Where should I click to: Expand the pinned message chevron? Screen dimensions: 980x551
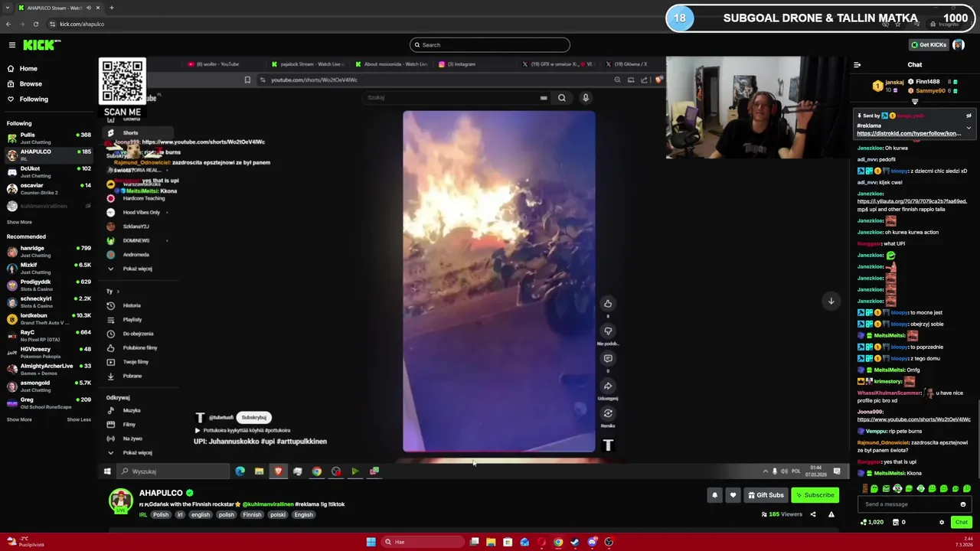(969, 128)
